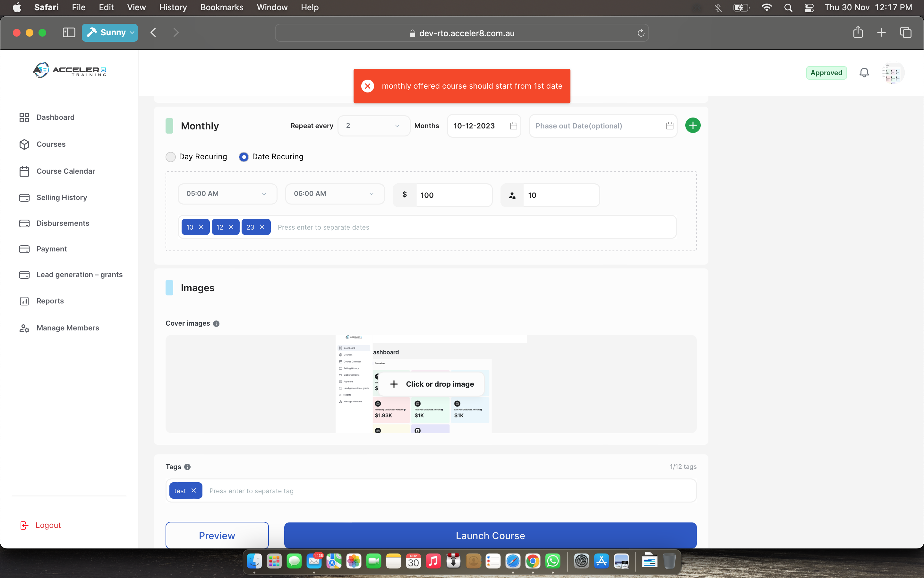Open Manage Members page
This screenshot has width=924, height=578.
coord(59,328)
